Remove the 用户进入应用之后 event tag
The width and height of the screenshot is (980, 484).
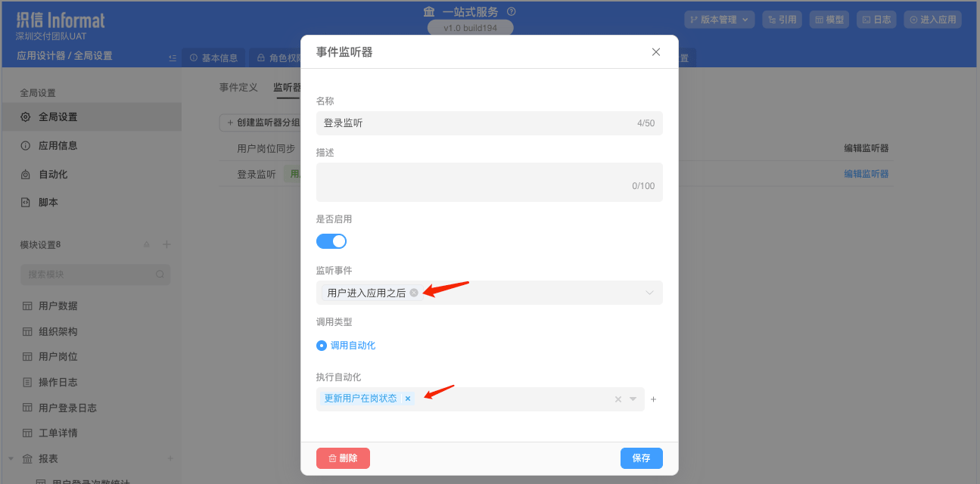point(414,293)
